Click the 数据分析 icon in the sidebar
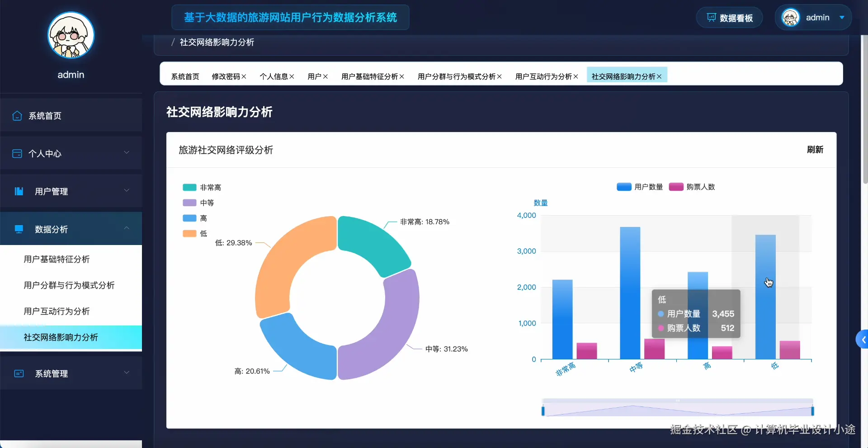Viewport: 868px width, 448px height. click(19, 229)
